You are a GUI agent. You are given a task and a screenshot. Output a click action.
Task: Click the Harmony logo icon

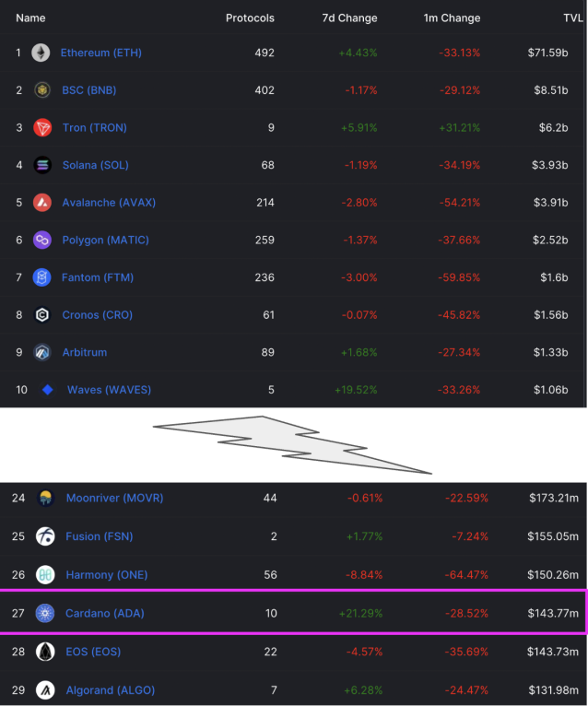tap(45, 575)
